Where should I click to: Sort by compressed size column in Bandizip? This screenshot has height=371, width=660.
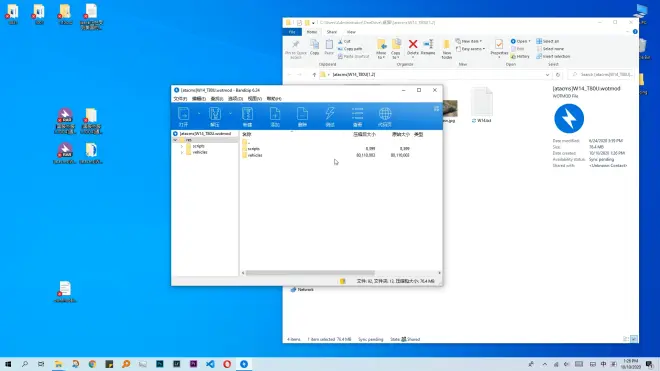364,134
